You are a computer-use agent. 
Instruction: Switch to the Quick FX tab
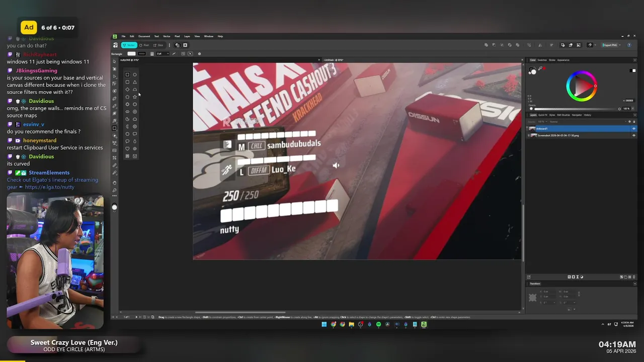pos(543,115)
